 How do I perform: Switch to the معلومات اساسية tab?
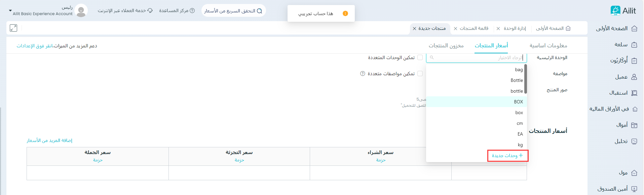coord(548,46)
